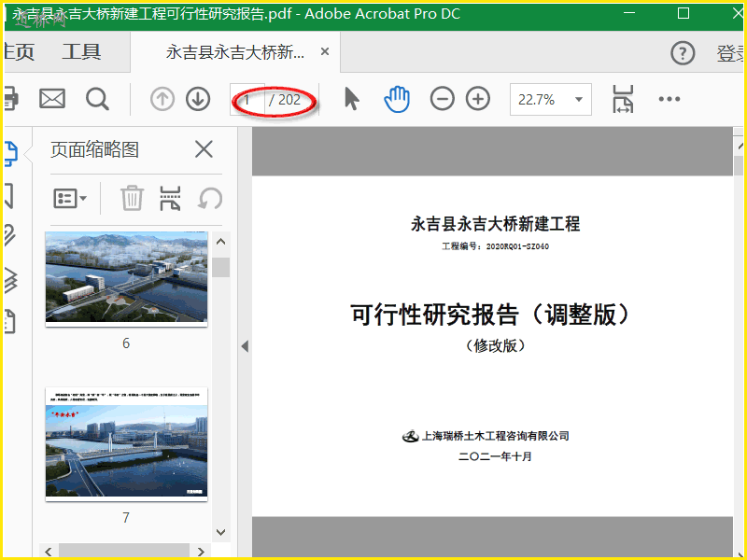Open attachments paperclip sidebar icon
This screenshot has height=560, width=747.
[9, 235]
